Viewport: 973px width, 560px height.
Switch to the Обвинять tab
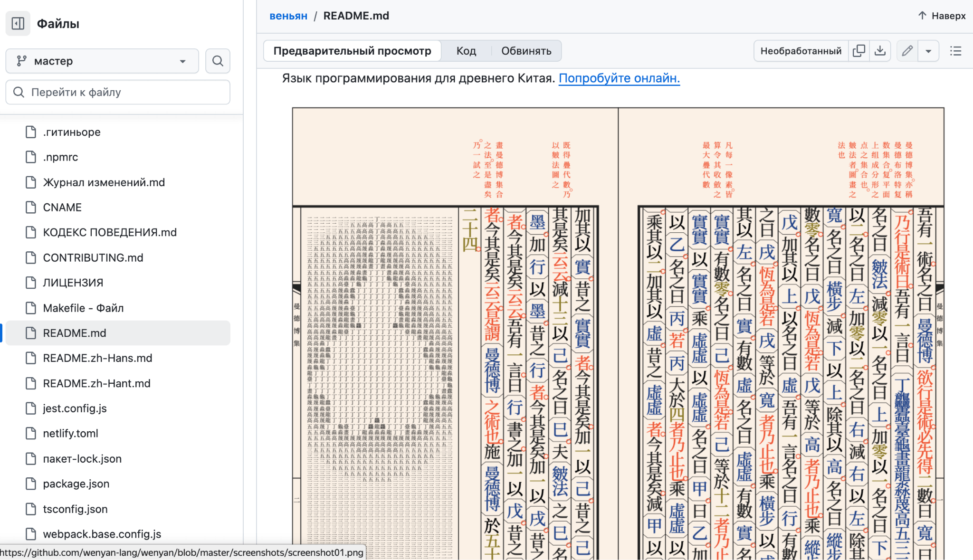pos(526,51)
